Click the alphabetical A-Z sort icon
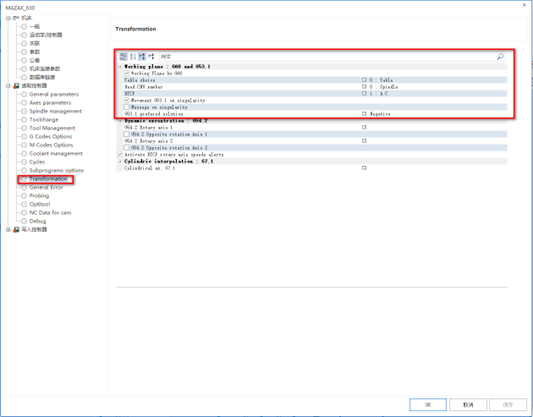Viewport: 533px width, 417px height. 133,56
